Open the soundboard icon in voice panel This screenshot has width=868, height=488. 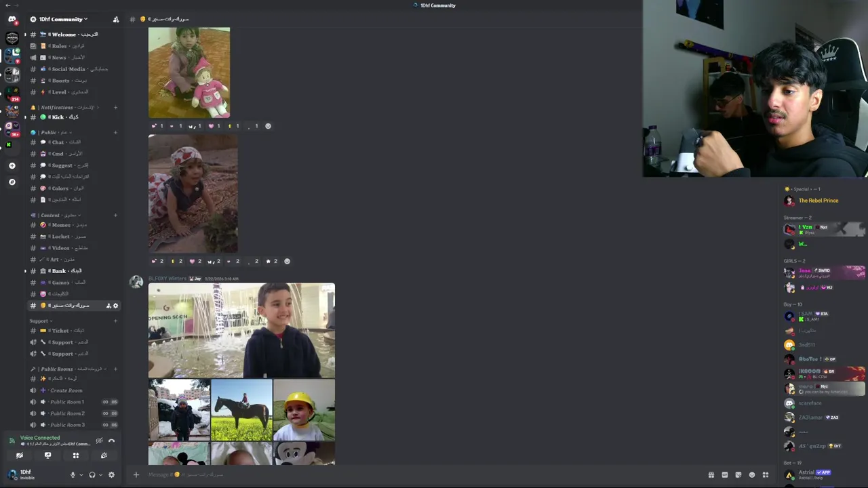click(x=104, y=455)
